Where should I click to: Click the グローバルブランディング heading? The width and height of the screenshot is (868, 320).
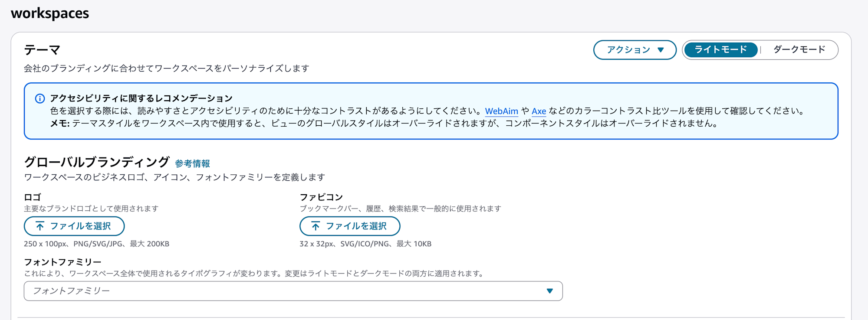tap(96, 162)
